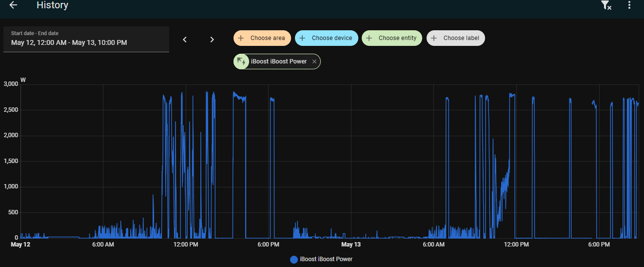This screenshot has height=267, width=644.
Task: Click the plus icon on Choose label
Action: [x=434, y=38]
